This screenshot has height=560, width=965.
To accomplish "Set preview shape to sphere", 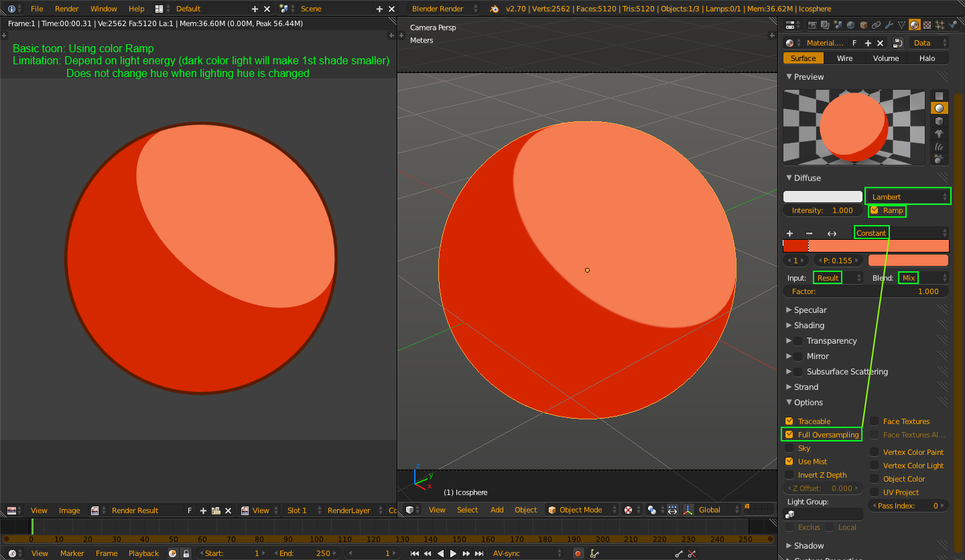I will [939, 108].
